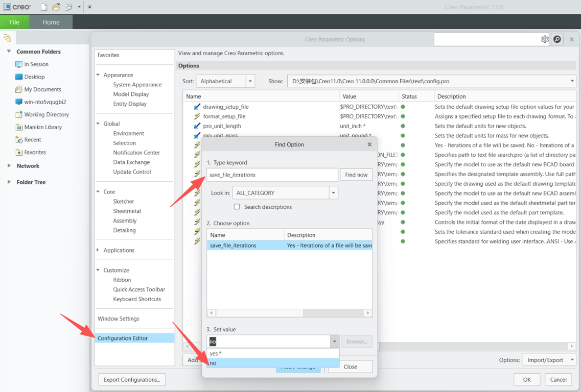Click the Description column header in options table
The image size is (581, 392).
[x=504, y=96]
